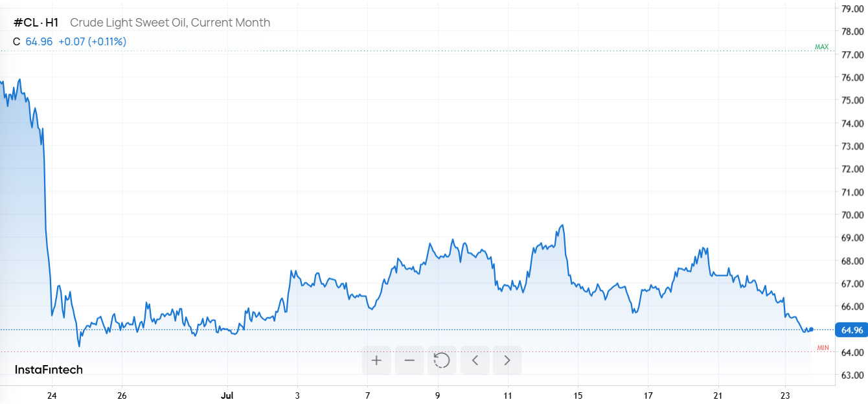Click the 70.00 price axis label
The image size is (868, 413).
coord(852,215)
